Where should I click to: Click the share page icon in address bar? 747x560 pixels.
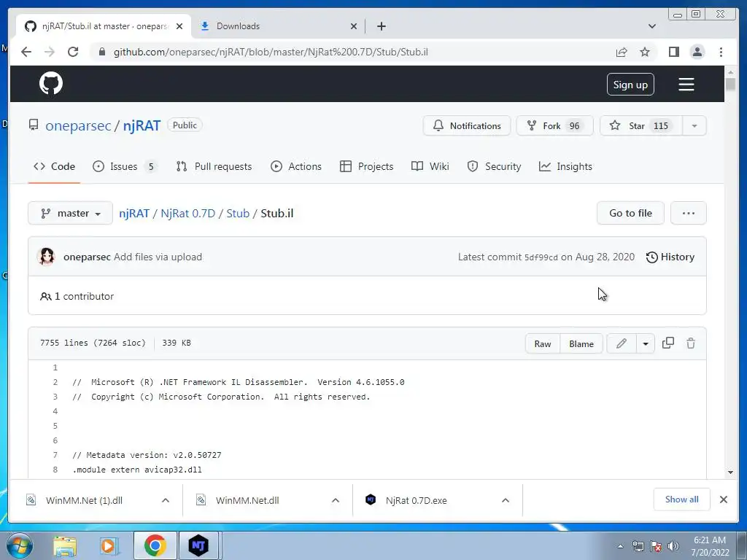pos(622,52)
